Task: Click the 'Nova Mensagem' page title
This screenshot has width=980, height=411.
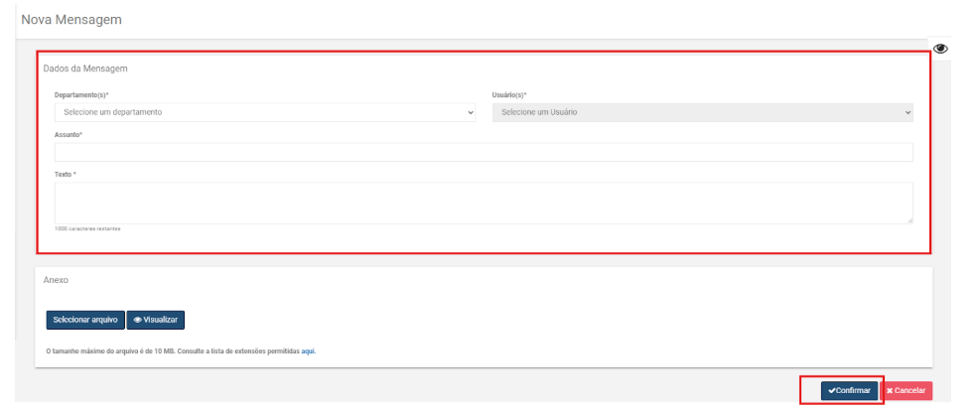Action: click(x=71, y=20)
